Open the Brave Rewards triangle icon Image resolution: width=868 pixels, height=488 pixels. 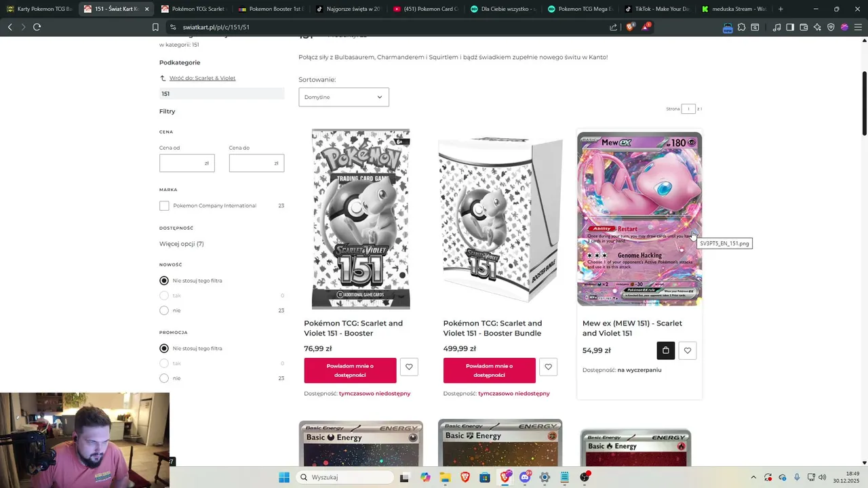(646, 27)
